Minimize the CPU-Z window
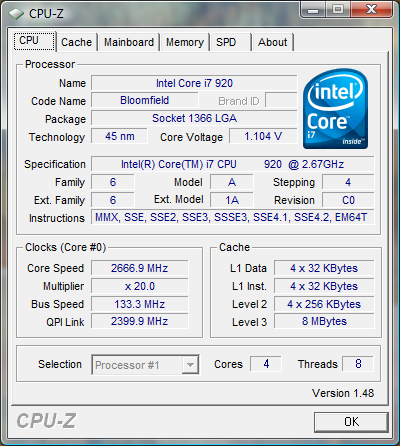Image resolution: width=400 pixels, height=446 pixels. (x=313, y=9)
